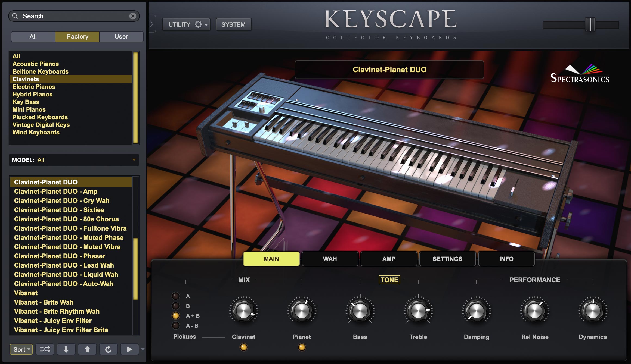Image resolution: width=631 pixels, height=364 pixels.
Task: Click the category list scrollbar
Action: (x=135, y=98)
